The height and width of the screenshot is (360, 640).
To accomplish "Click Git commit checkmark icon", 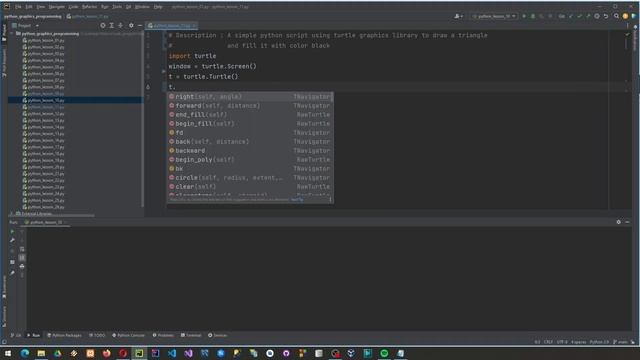I will (579, 16).
